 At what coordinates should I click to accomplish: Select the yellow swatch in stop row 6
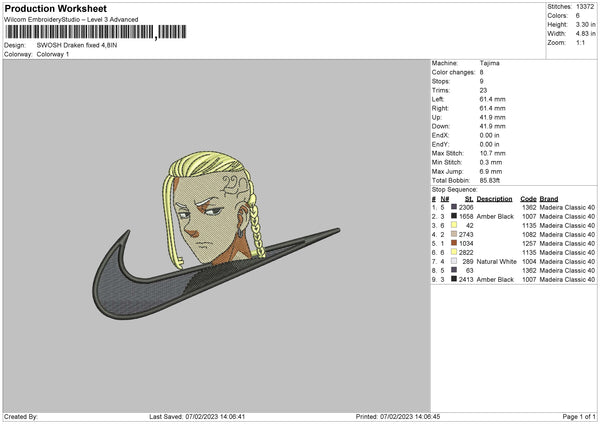(x=454, y=252)
